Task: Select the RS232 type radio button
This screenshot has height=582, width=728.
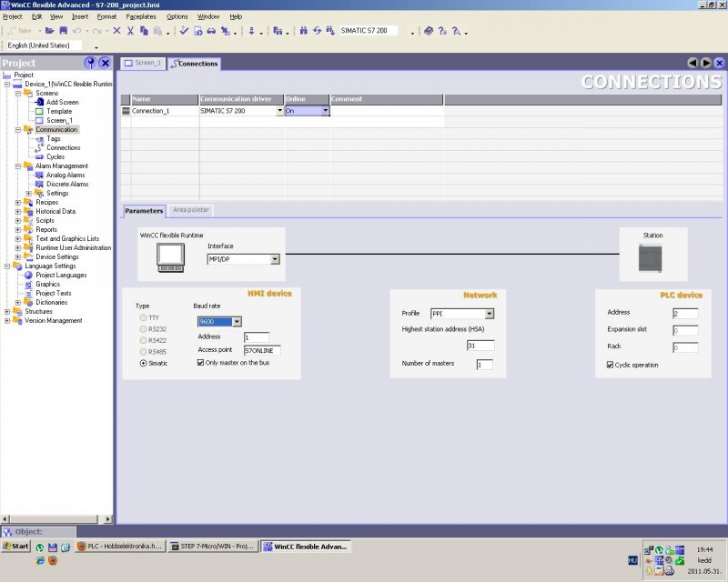Action: coord(143,329)
